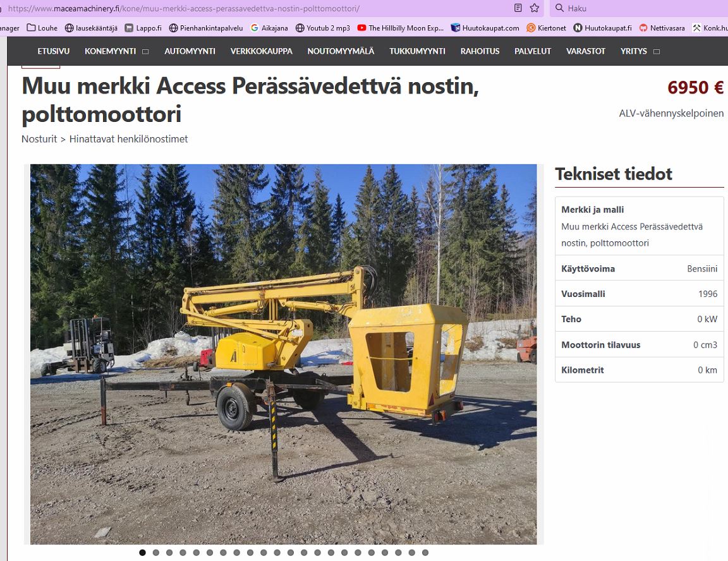The width and height of the screenshot is (728, 561).
Task: Select first image carousel dot
Action: [143, 553]
